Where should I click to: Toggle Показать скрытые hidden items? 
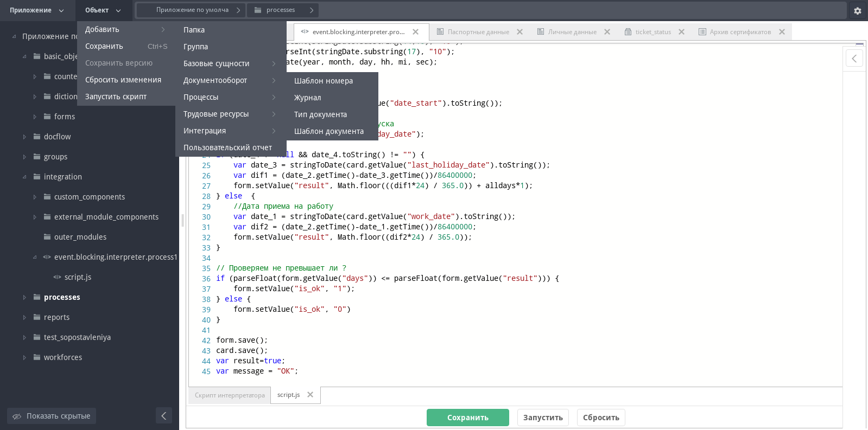(x=52, y=416)
